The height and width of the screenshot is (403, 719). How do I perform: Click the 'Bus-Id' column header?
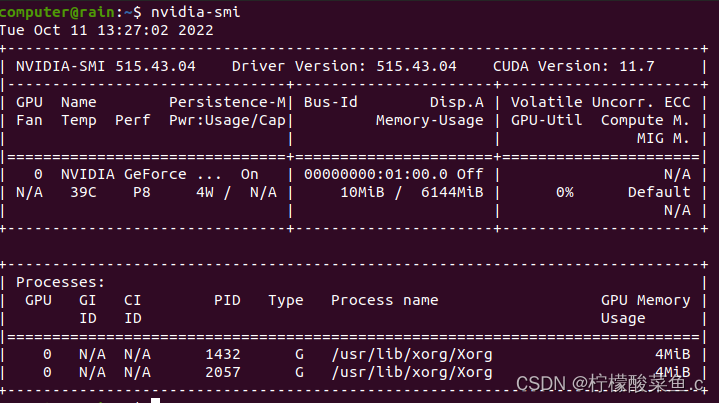[331, 102]
